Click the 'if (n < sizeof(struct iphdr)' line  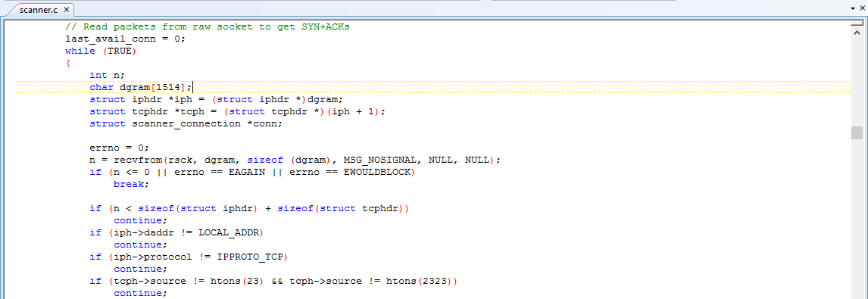coord(249,209)
